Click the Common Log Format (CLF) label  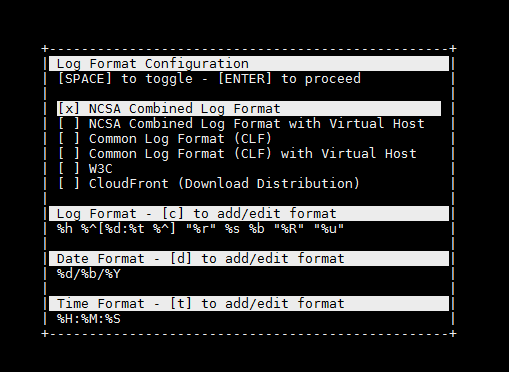180,139
